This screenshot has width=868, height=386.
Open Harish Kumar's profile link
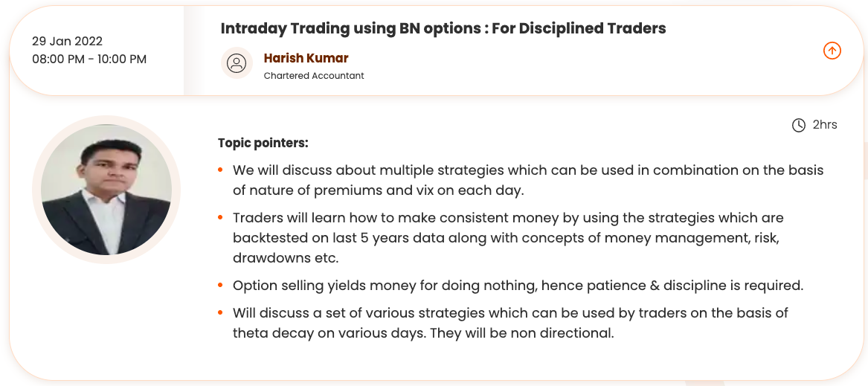306,58
